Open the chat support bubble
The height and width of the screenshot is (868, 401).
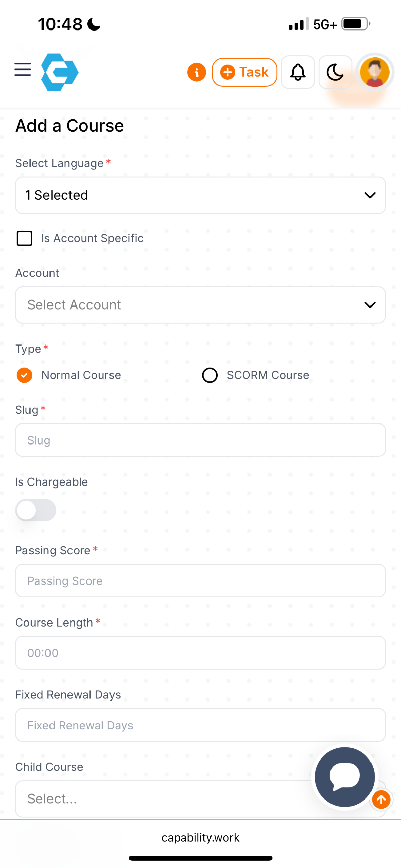344,776
